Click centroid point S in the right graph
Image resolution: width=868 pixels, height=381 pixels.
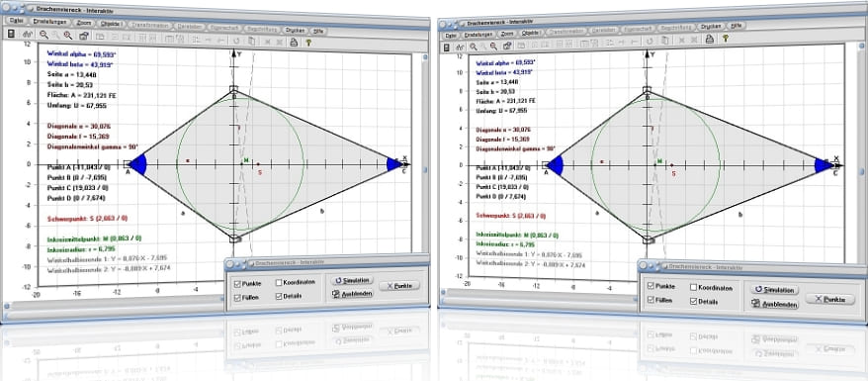point(671,165)
